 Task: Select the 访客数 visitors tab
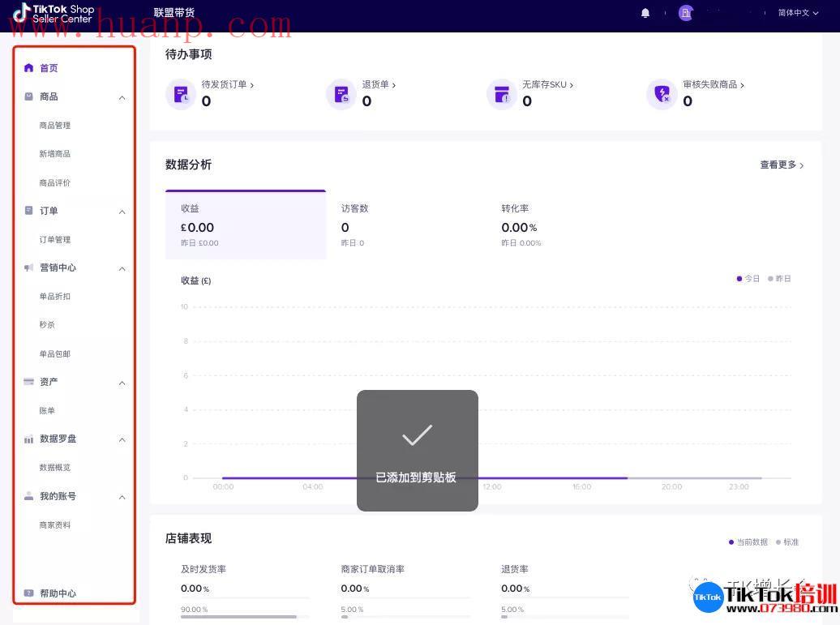[x=406, y=225]
